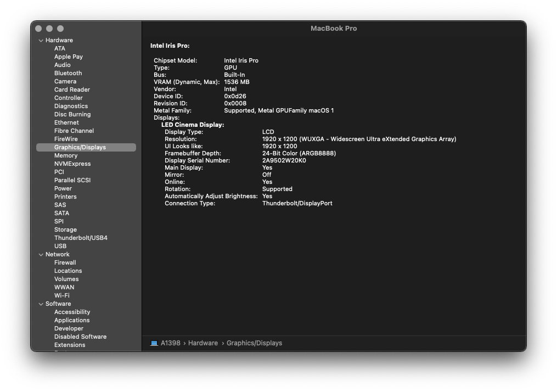Click the Display Type value LCD

[268, 132]
